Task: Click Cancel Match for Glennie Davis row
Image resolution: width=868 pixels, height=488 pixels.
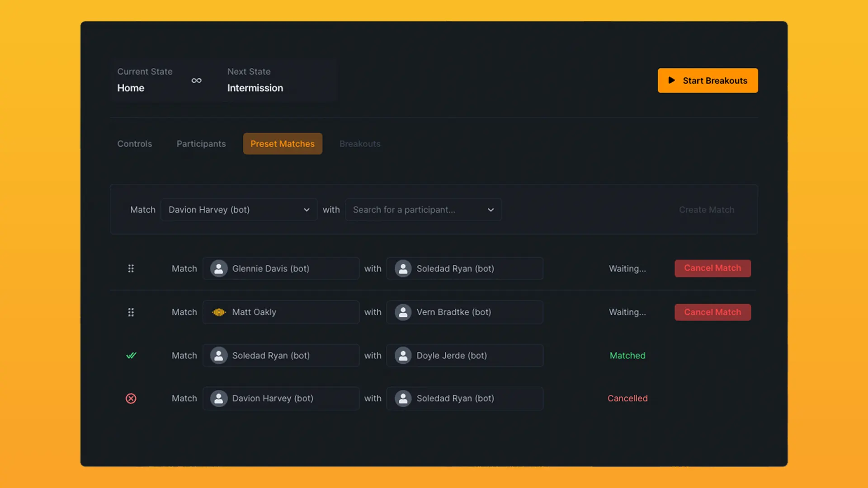Action: click(x=712, y=268)
